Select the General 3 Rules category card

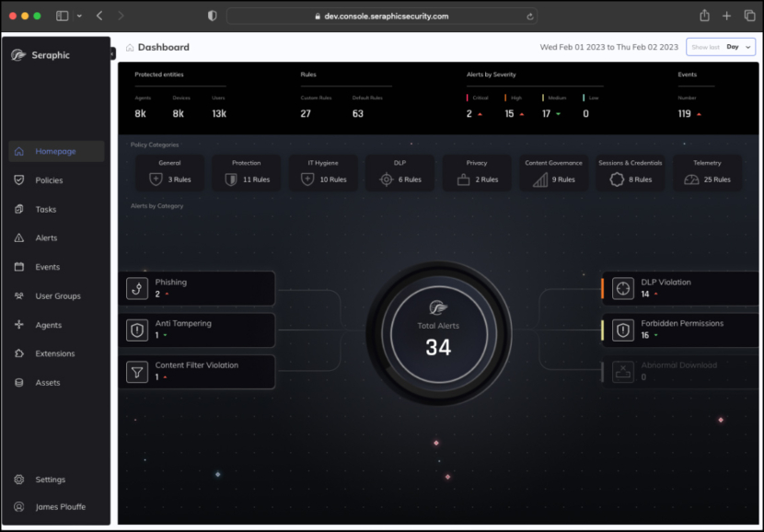click(x=169, y=173)
